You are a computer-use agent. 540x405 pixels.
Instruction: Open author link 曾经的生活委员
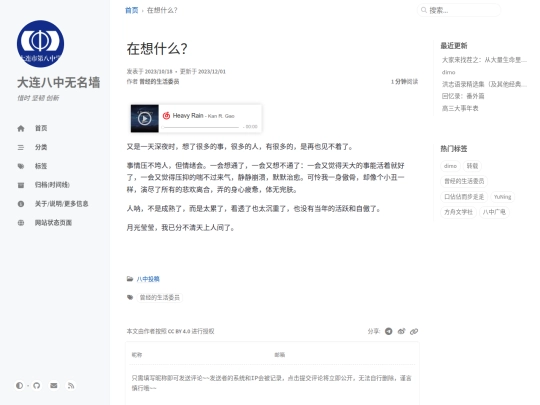(x=159, y=82)
